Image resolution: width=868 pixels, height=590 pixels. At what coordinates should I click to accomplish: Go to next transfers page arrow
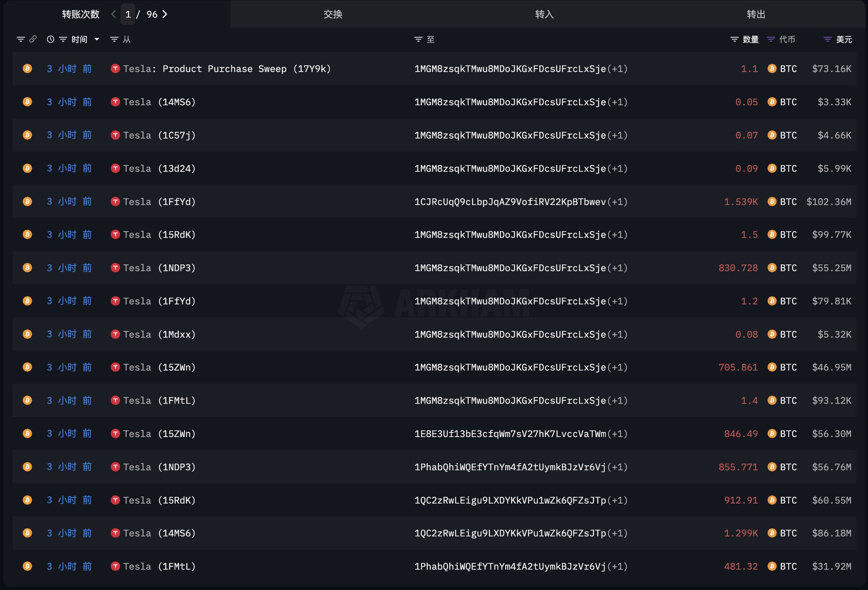(x=165, y=14)
